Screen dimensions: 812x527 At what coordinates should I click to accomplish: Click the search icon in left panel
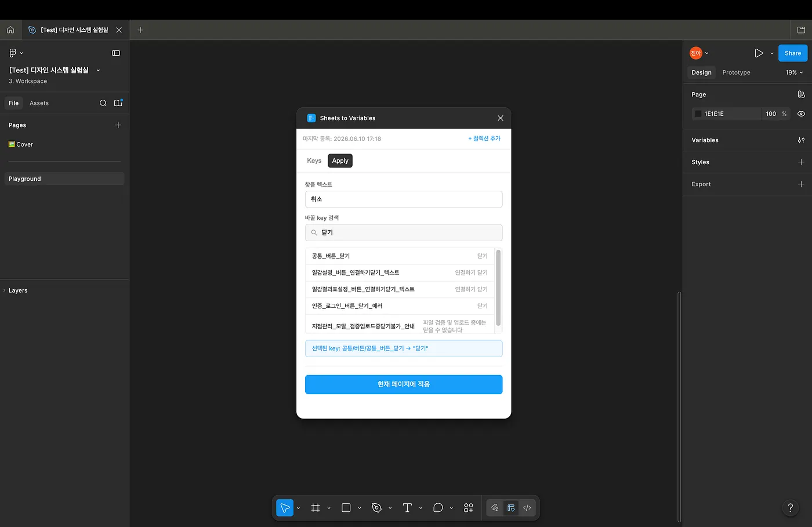pyautogui.click(x=103, y=103)
